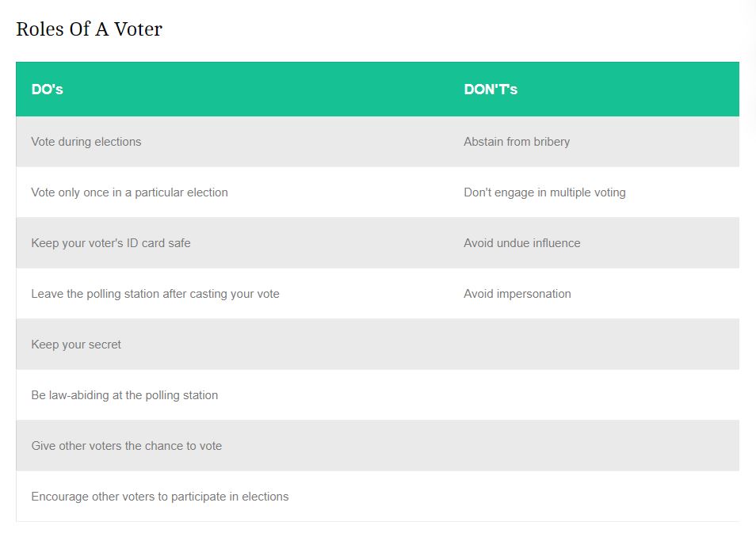
Task: Click the Keep your secret cell
Action: coord(76,345)
